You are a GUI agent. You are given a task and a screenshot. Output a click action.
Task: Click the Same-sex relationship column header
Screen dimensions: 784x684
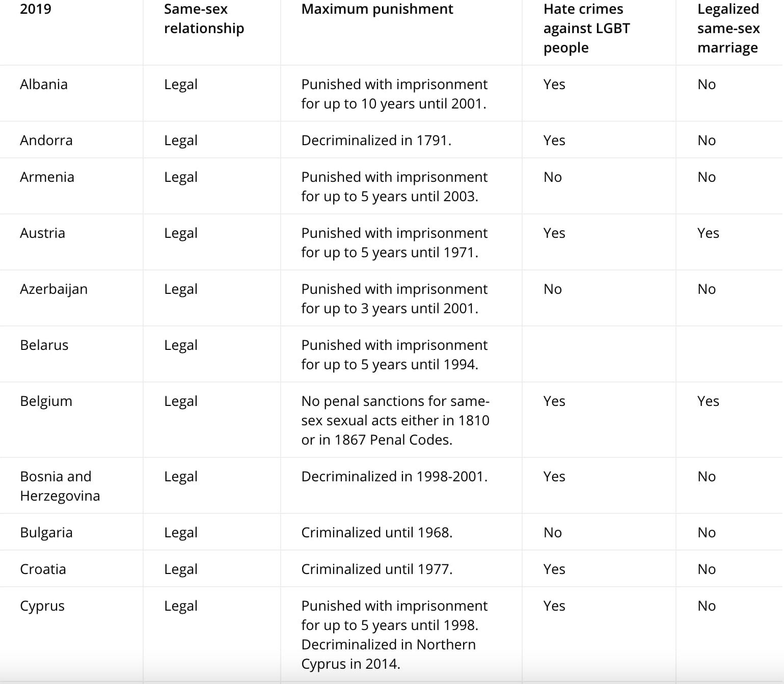[204, 19]
